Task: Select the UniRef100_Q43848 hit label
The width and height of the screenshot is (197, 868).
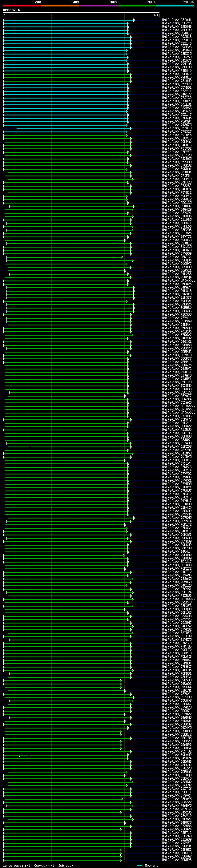Action: tap(176, 50)
